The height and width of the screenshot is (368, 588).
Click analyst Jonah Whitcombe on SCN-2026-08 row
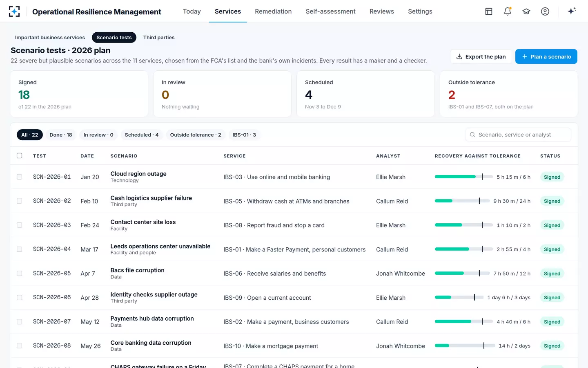point(401,346)
